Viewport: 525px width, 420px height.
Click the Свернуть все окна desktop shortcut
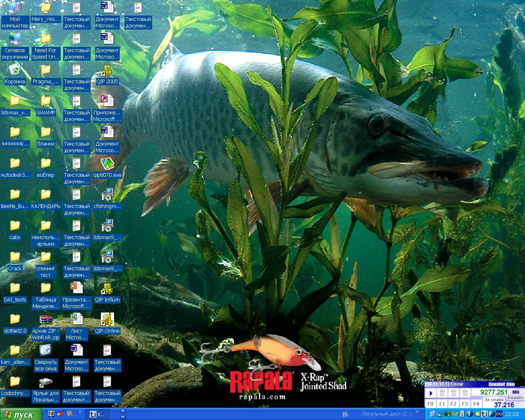pos(46,351)
